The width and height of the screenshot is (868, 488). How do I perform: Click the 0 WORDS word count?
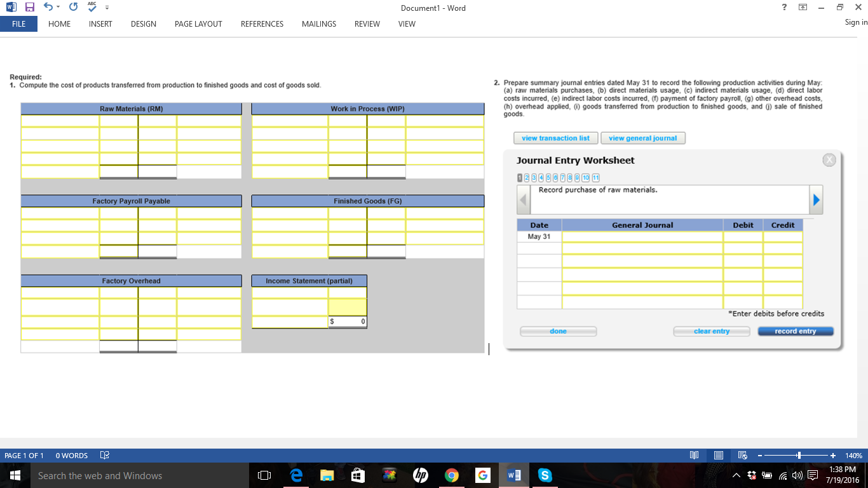click(72, 456)
